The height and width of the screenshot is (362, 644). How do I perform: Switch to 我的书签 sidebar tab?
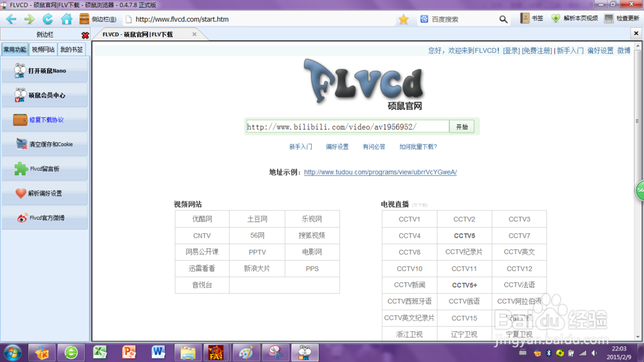click(x=71, y=50)
